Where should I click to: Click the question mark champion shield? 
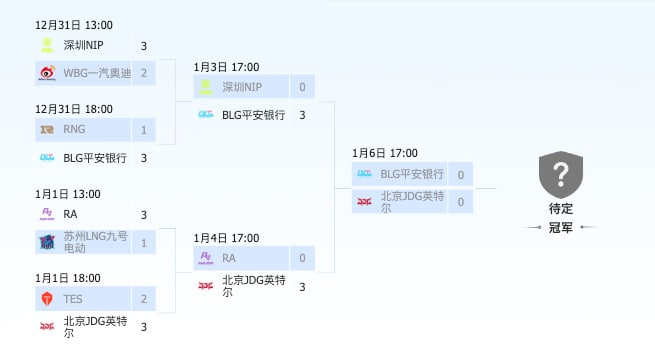pos(561,175)
